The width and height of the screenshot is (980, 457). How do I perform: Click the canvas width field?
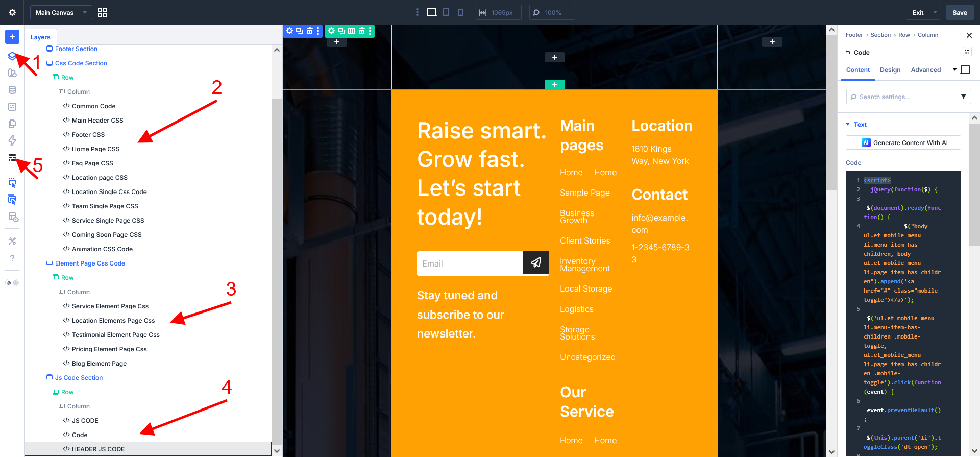click(499, 12)
